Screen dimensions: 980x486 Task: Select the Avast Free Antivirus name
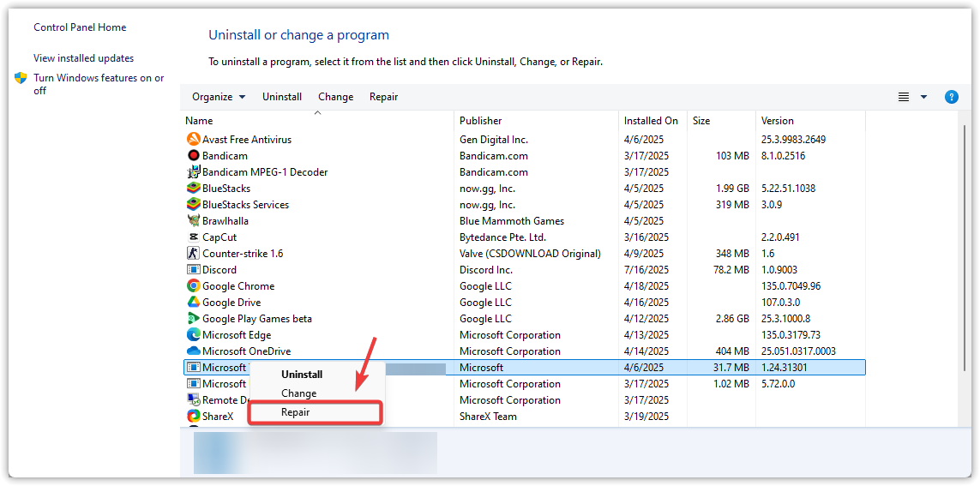pyautogui.click(x=247, y=140)
